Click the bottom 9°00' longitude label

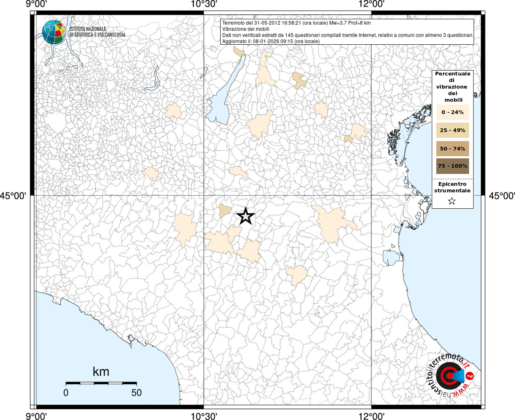[x=36, y=416]
